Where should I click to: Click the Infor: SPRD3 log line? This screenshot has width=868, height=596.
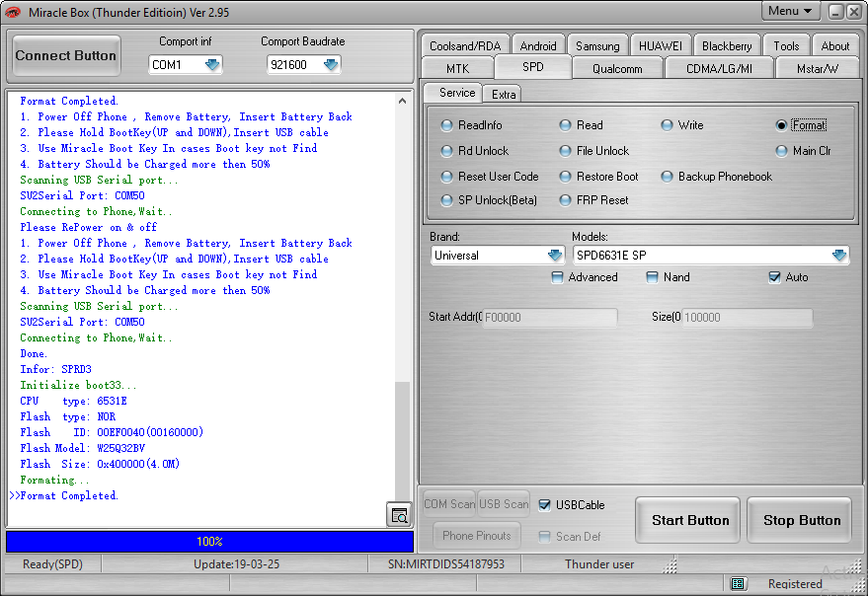pyautogui.click(x=56, y=369)
